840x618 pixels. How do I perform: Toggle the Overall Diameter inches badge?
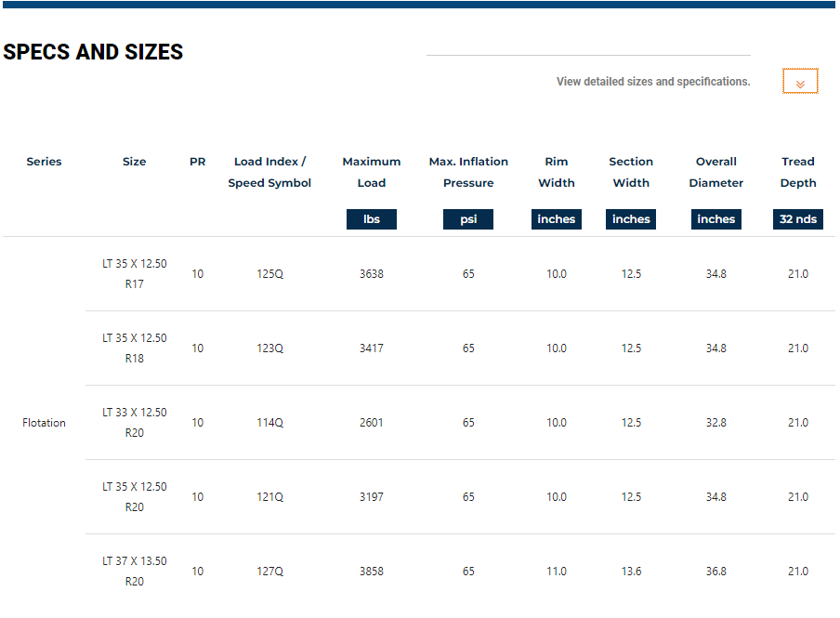tap(715, 219)
